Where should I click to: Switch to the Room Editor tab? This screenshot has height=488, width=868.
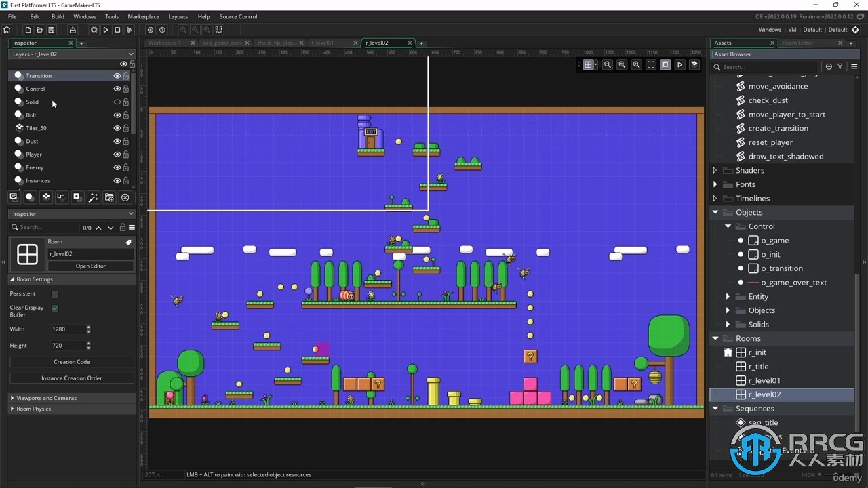798,43
